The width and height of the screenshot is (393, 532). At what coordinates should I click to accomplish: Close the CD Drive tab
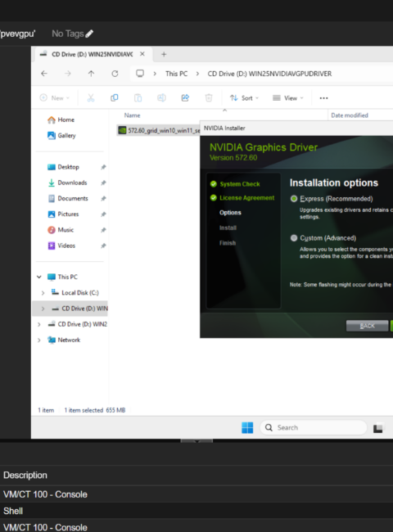tap(142, 54)
